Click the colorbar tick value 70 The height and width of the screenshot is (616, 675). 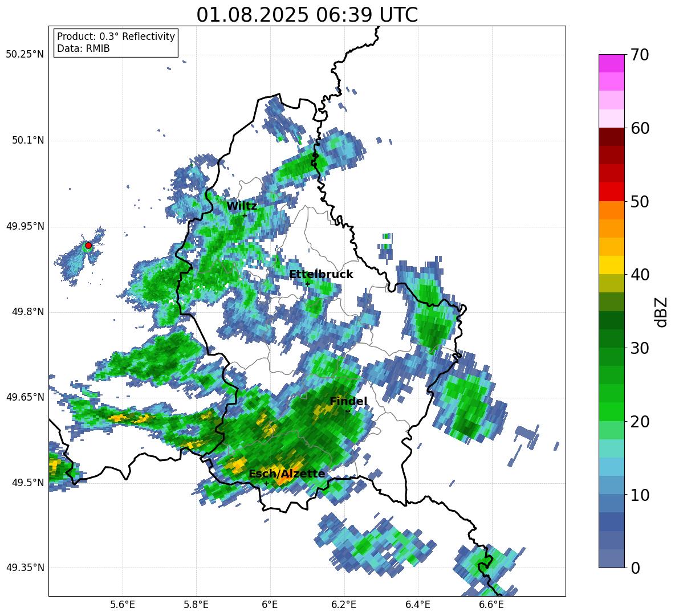pos(640,55)
